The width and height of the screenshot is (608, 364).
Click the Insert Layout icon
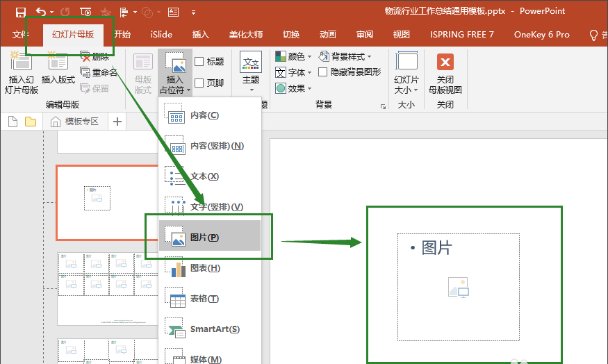point(58,63)
